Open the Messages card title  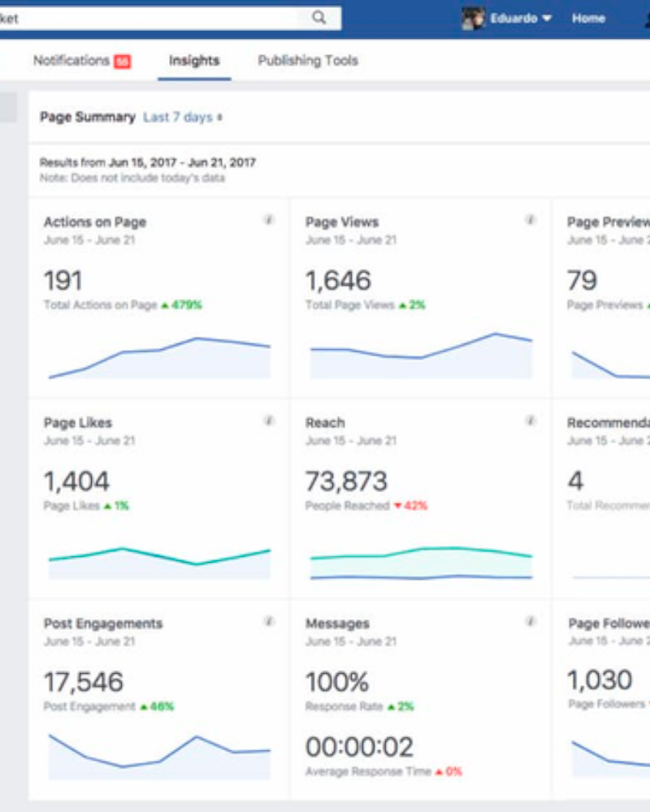coord(337,624)
